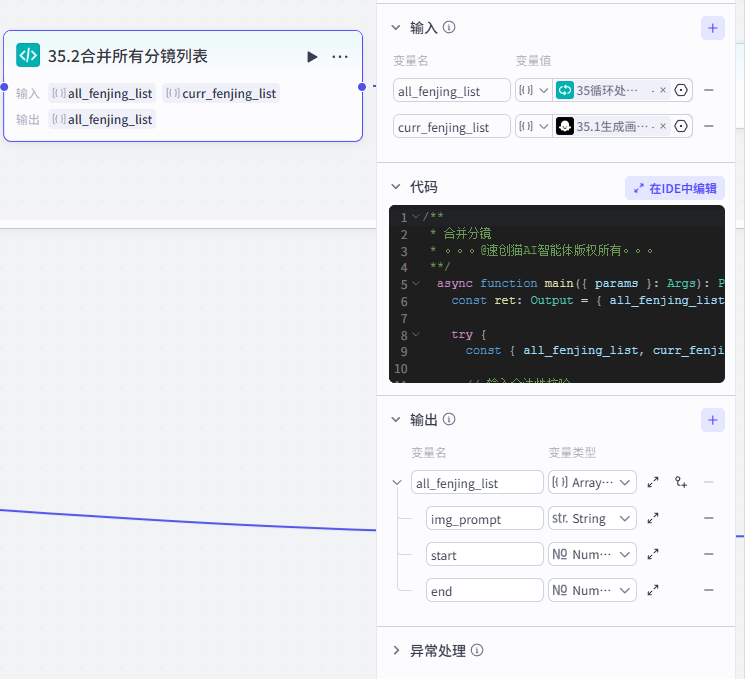Open the Array type dropdown for all_fenjing_list
Viewport: 747px width, 679px height.
(x=592, y=482)
